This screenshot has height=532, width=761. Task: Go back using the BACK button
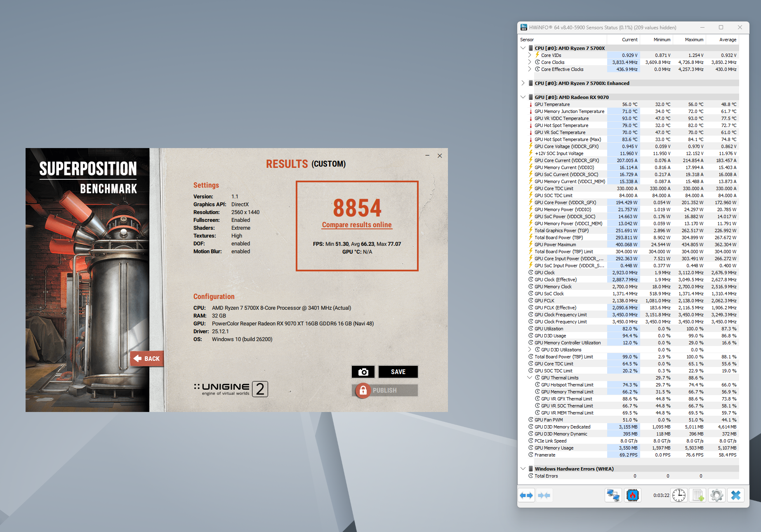(x=147, y=358)
